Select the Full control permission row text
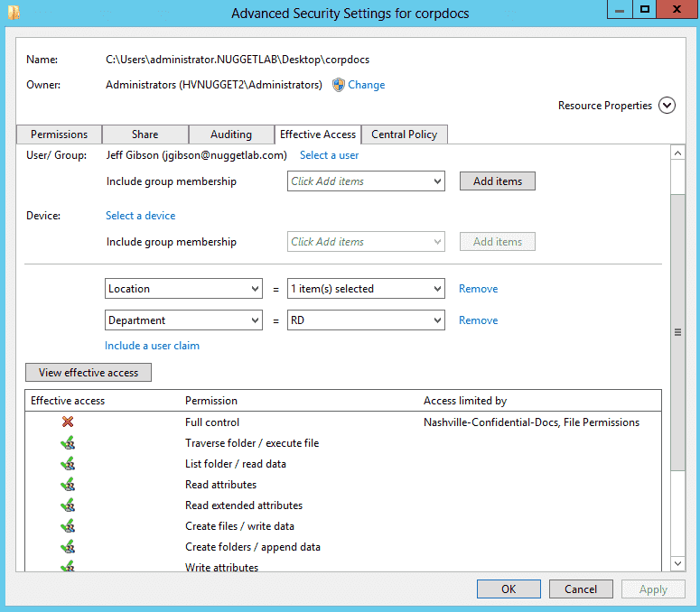Viewport: 700px width, 612px height. click(x=212, y=422)
